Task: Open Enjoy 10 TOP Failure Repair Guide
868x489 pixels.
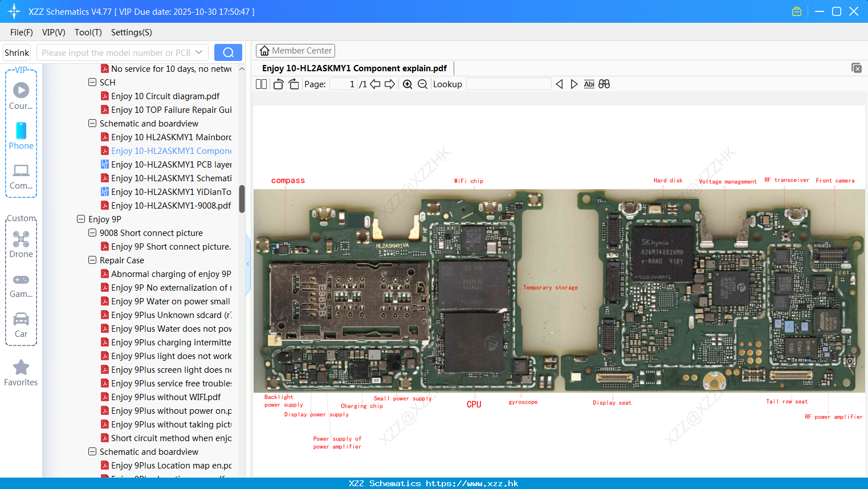Action: click(x=166, y=109)
